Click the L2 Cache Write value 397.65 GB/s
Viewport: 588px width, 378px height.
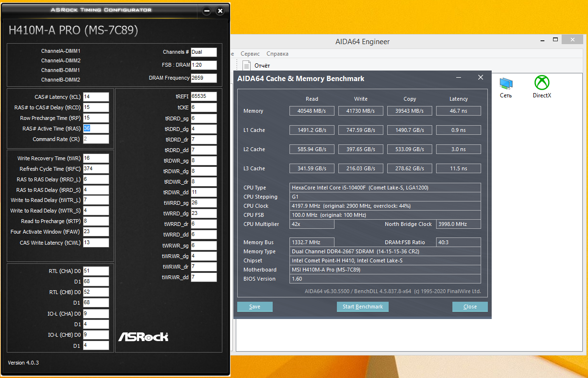coord(361,149)
